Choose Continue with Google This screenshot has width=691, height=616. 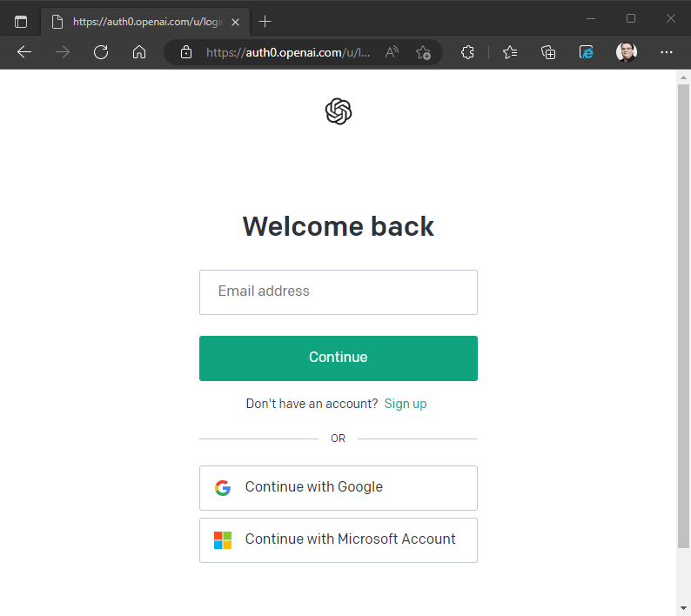point(338,487)
